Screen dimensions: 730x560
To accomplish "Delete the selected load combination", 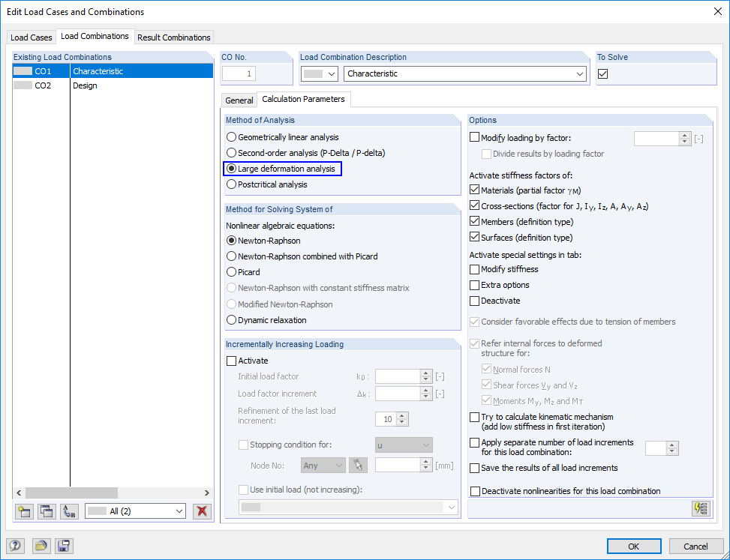I will (x=202, y=511).
